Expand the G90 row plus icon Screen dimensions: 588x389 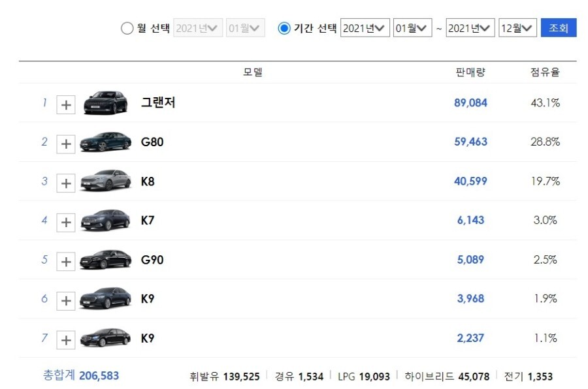66,262
